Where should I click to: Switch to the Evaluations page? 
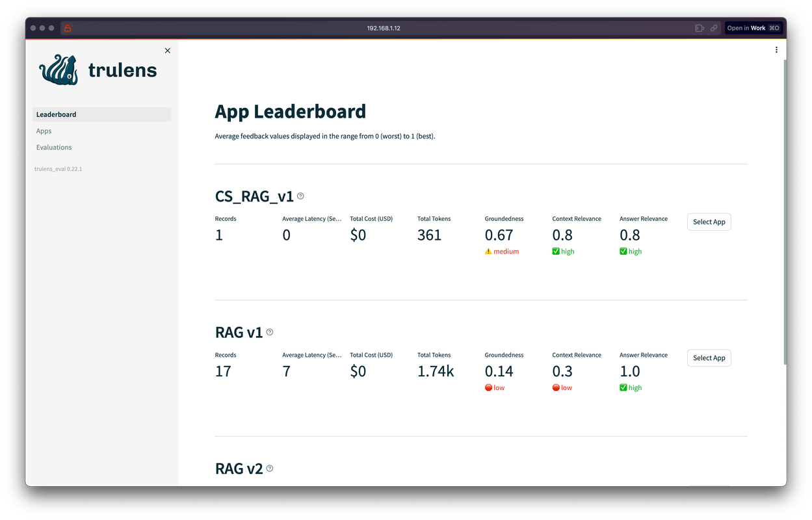tap(54, 147)
